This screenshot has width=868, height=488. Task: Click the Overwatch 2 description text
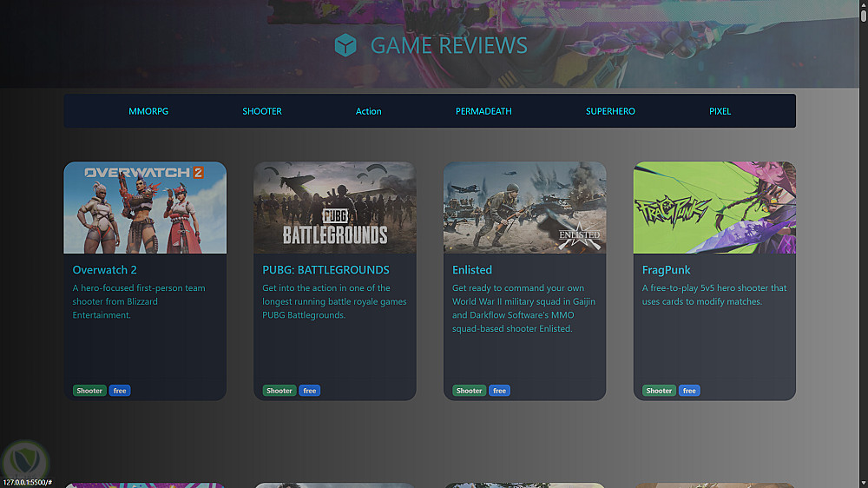point(139,301)
